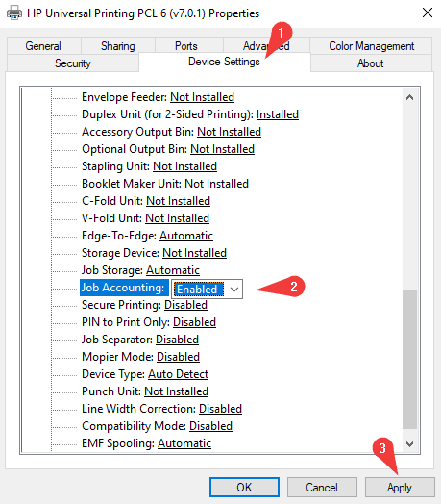Select the Ports tab

[x=186, y=46]
